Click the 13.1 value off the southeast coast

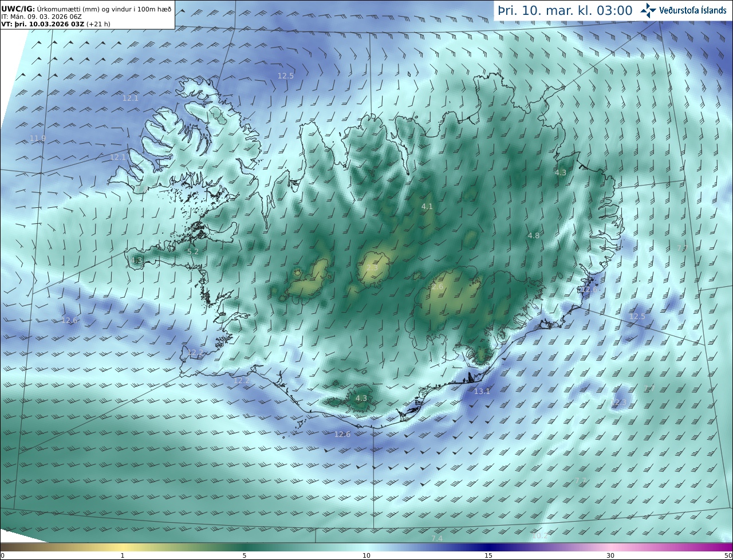point(482,391)
